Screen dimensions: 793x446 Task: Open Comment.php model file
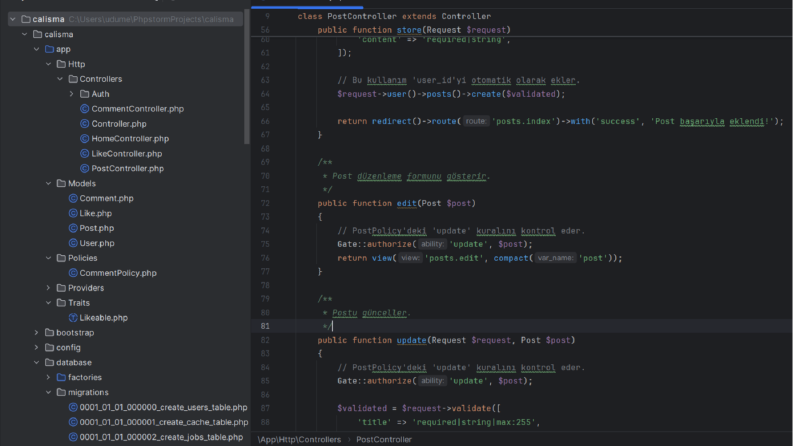click(106, 198)
